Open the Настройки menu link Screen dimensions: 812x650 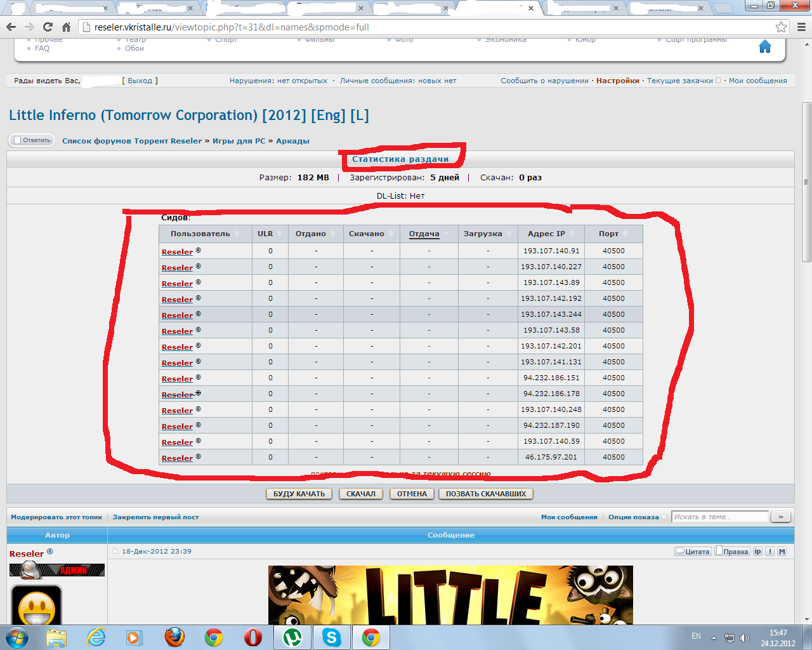[x=617, y=81]
